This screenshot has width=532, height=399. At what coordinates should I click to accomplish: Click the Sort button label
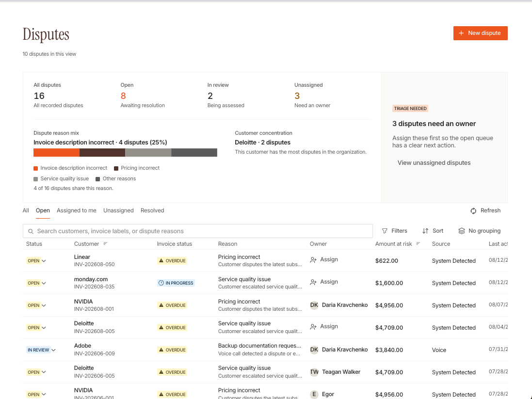click(x=438, y=231)
